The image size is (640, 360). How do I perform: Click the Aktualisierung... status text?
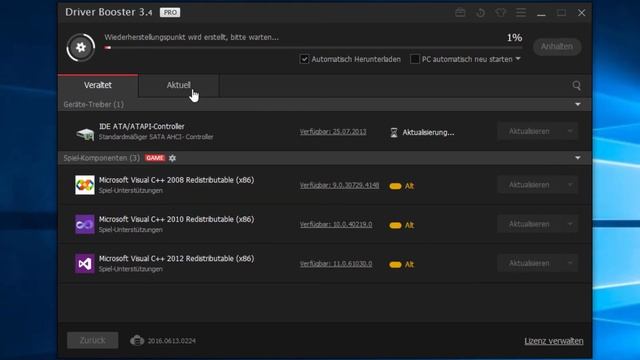click(428, 132)
